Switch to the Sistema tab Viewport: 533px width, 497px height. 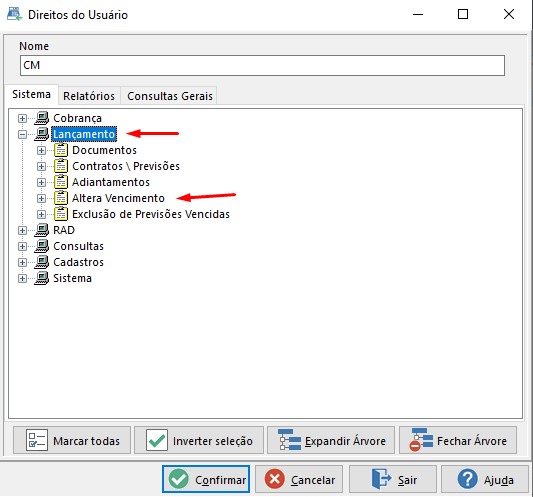pyautogui.click(x=31, y=94)
